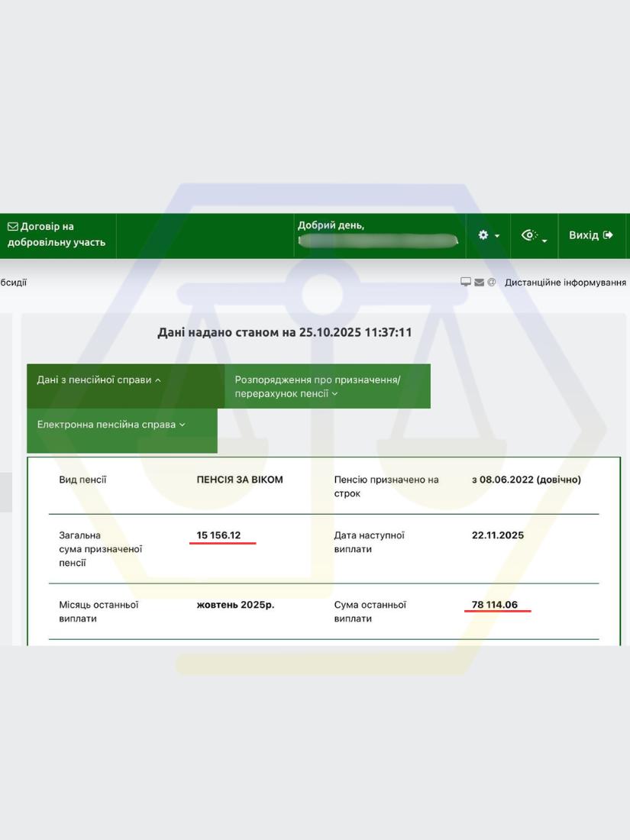Click the envelope icon beside Договір
This screenshot has width=630, height=840.
pos(12,227)
